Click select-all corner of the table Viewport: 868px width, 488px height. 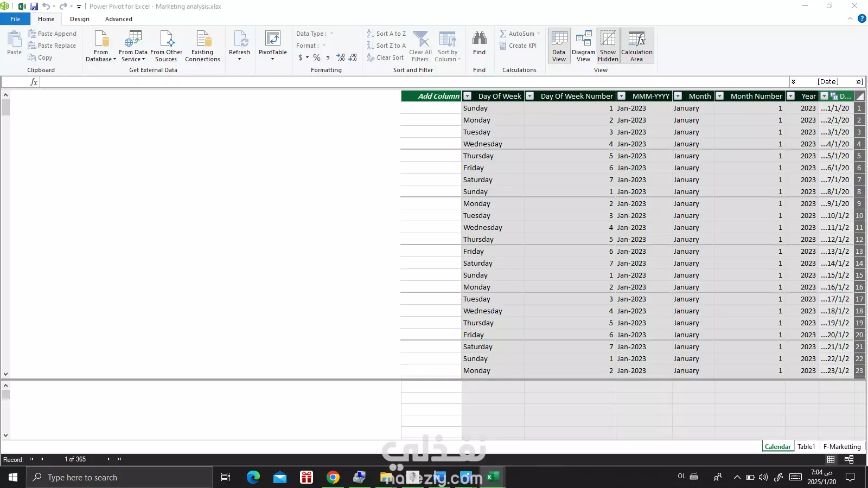click(x=860, y=96)
